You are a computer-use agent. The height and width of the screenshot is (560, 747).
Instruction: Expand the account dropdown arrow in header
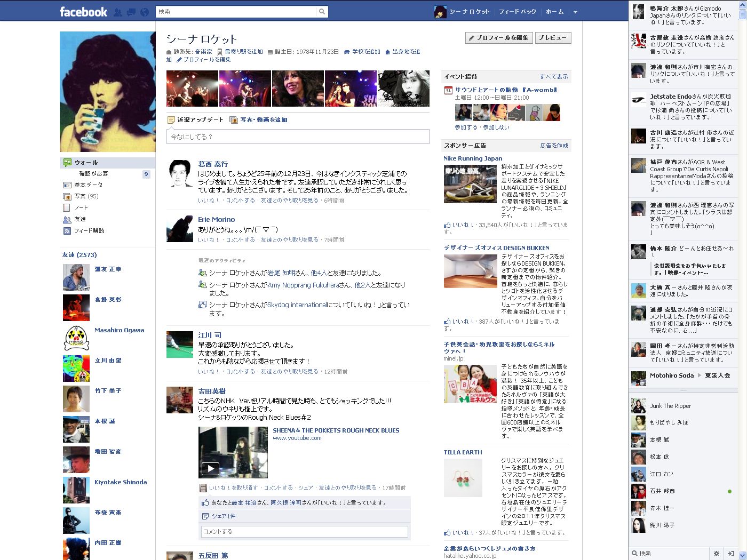coord(575,12)
